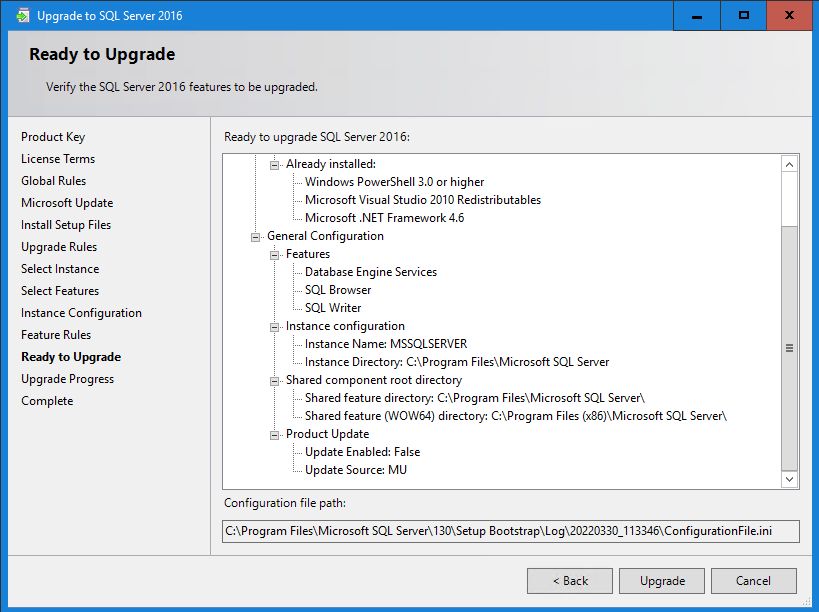This screenshot has height=612, width=819.
Task: Click the vertical scrollbar thumb in summary tree
Action: click(x=789, y=348)
